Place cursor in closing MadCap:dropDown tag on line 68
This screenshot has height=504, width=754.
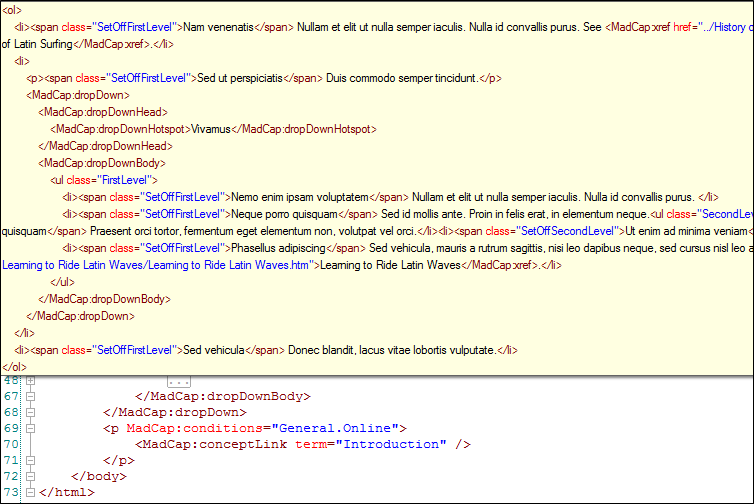click(175, 412)
